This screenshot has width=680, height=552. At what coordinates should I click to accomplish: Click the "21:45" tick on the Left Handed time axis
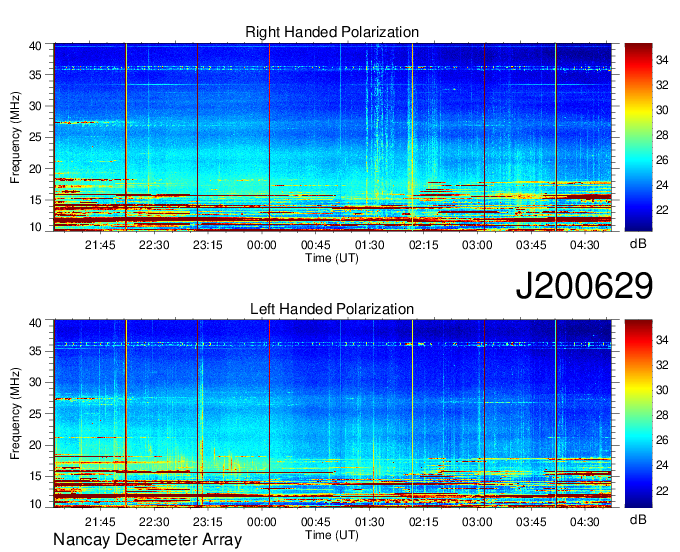[100, 522]
